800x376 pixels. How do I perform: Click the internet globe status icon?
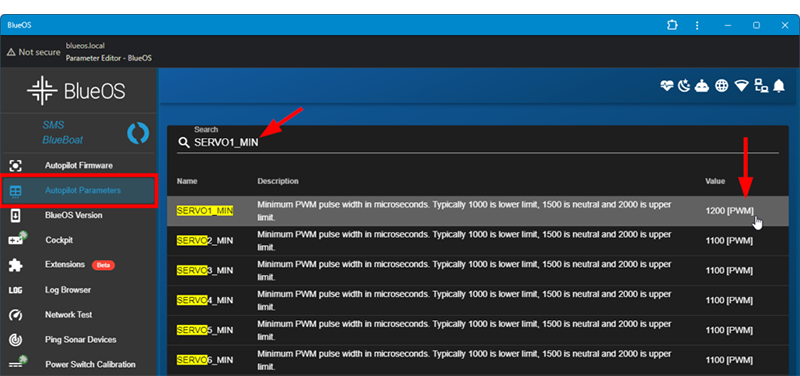[x=721, y=86]
